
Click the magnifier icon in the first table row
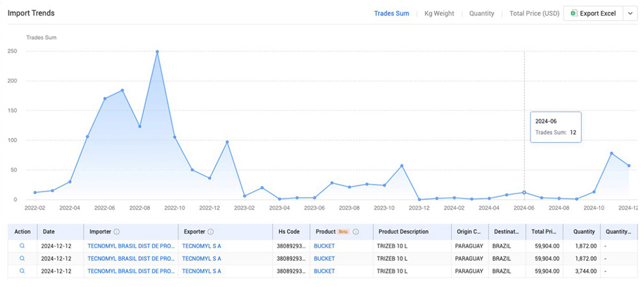(22, 246)
